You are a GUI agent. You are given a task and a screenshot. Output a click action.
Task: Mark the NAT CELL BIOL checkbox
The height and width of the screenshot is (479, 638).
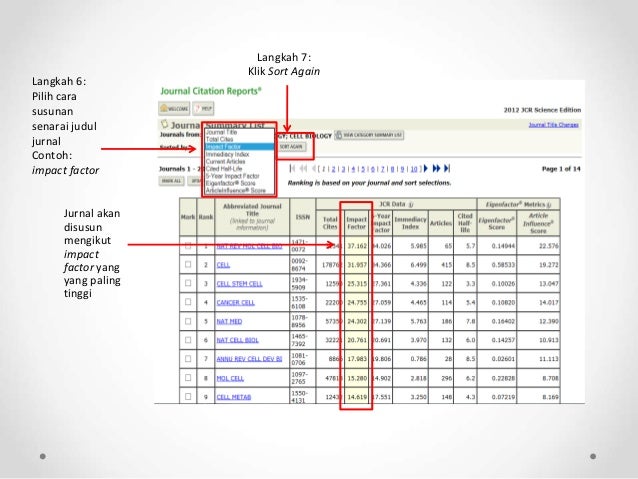pos(188,340)
